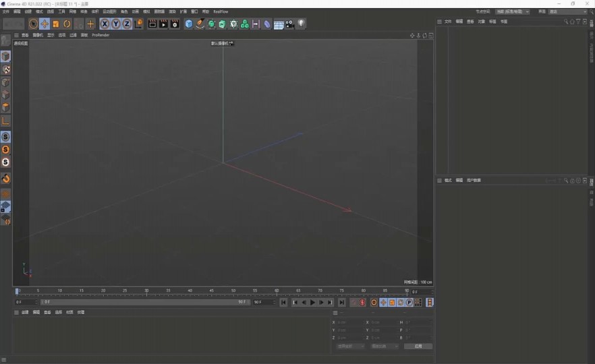Open the 工具 Tools menu

point(61,11)
